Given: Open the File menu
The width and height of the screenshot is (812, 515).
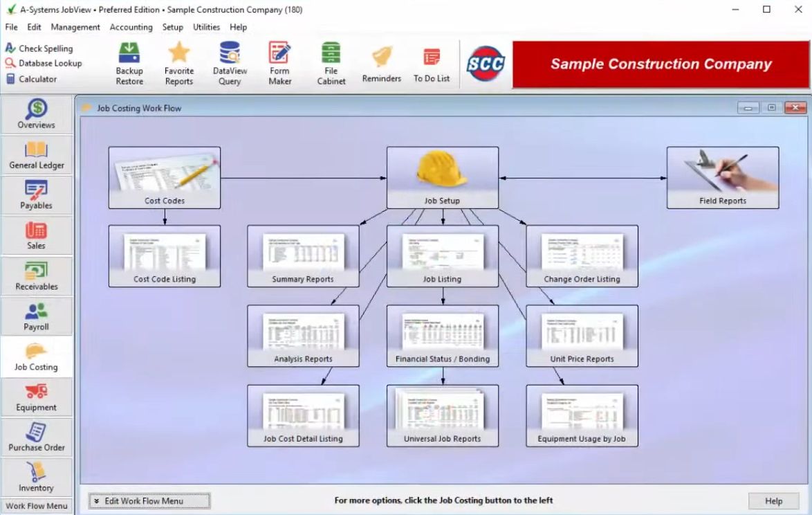Looking at the screenshot, I should (11, 27).
